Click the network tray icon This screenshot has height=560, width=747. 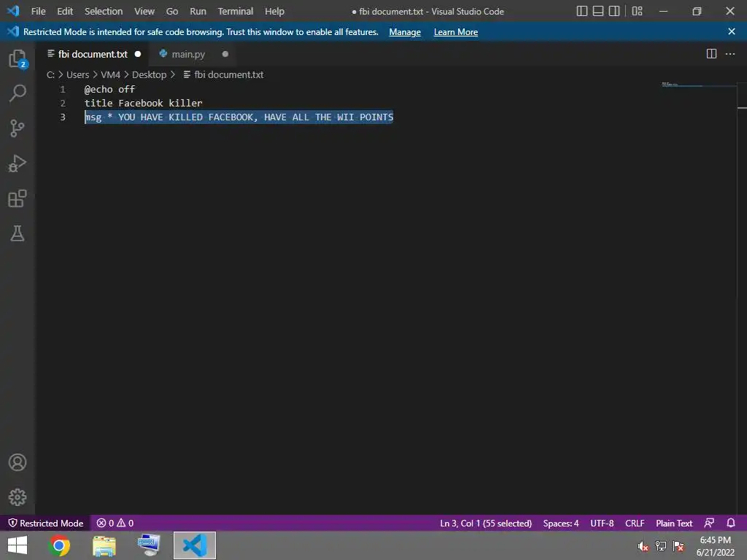tap(661, 546)
